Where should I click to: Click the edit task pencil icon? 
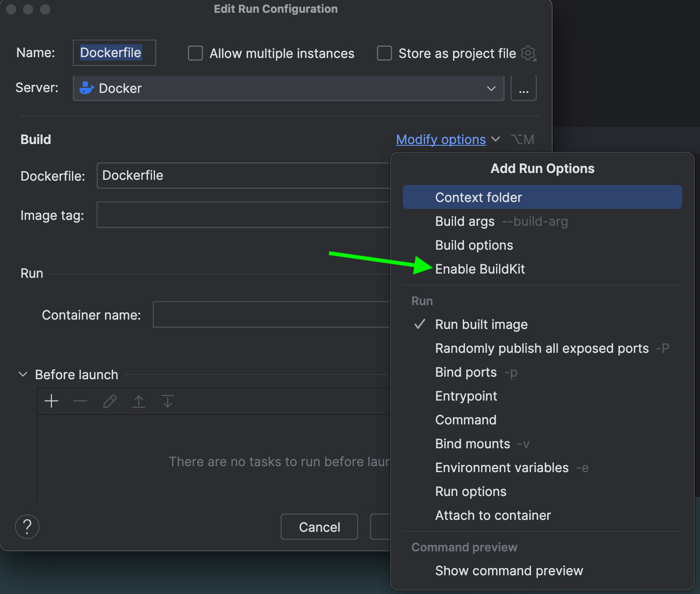click(x=110, y=401)
